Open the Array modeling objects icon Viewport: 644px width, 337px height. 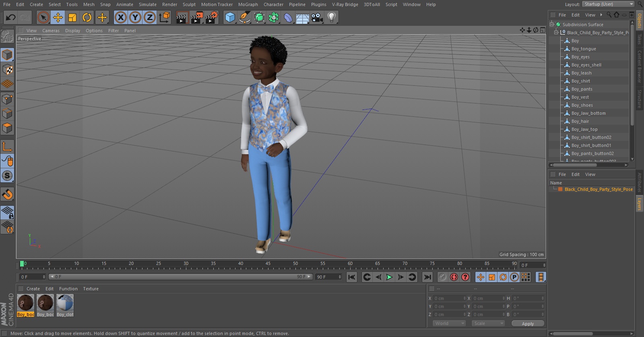274,17
